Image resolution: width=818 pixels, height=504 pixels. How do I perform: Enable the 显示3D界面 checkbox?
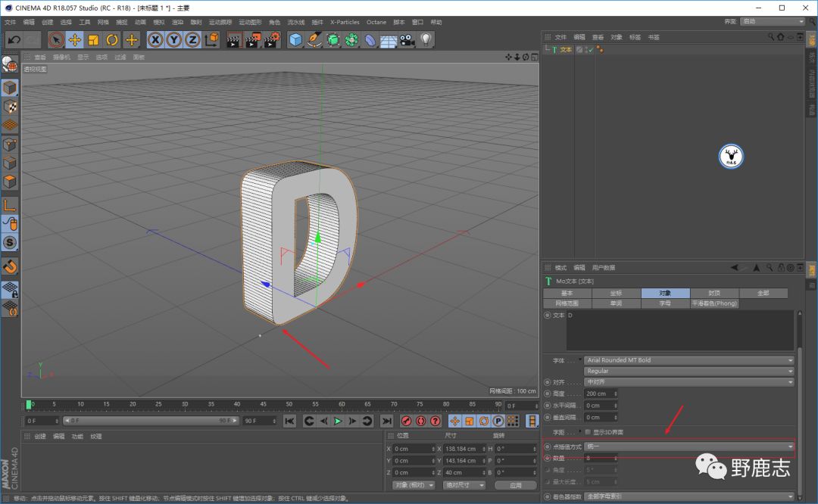pyautogui.click(x=588, y=432)
